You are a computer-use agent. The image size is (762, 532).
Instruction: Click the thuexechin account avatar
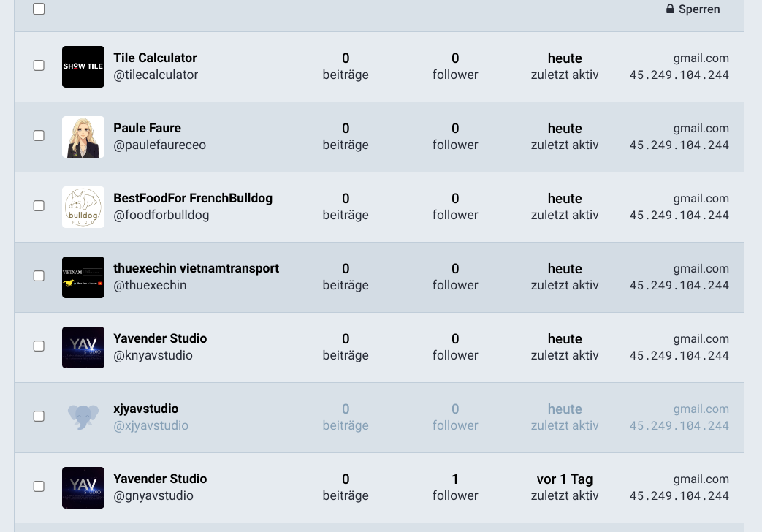pos(83,277)
